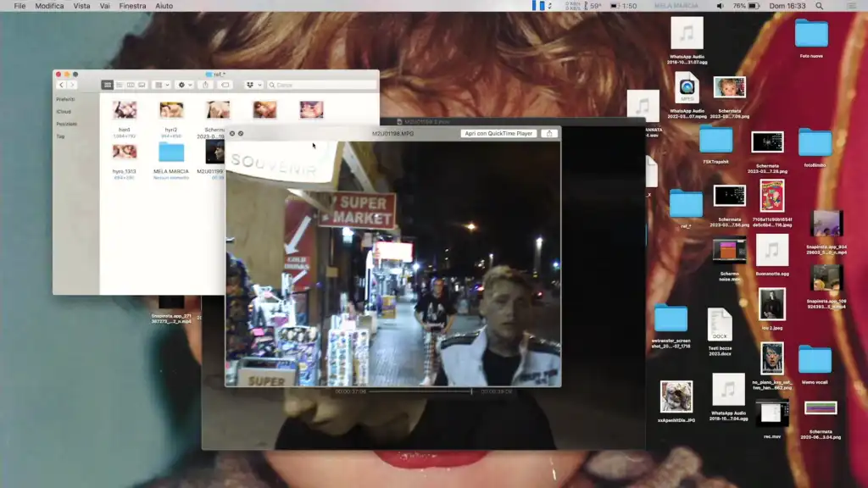Click the video scrubber playhead in Quick Look
This screenshot has width=868, height=488.
click(471, 391)
